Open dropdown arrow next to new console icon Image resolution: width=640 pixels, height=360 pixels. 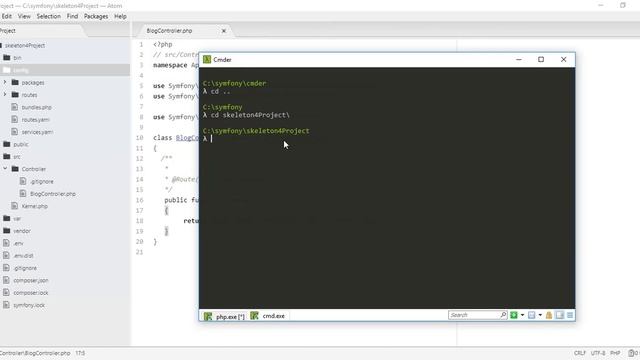[x=522, y=315]
